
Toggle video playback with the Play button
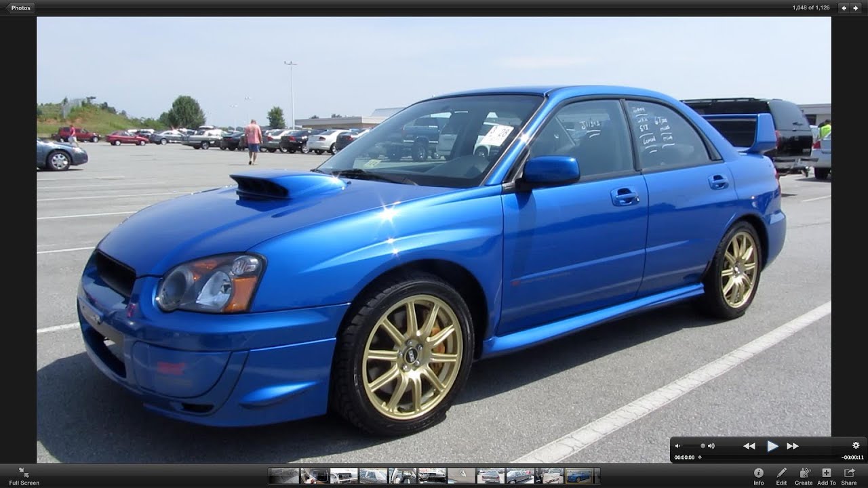pos(771,445)
